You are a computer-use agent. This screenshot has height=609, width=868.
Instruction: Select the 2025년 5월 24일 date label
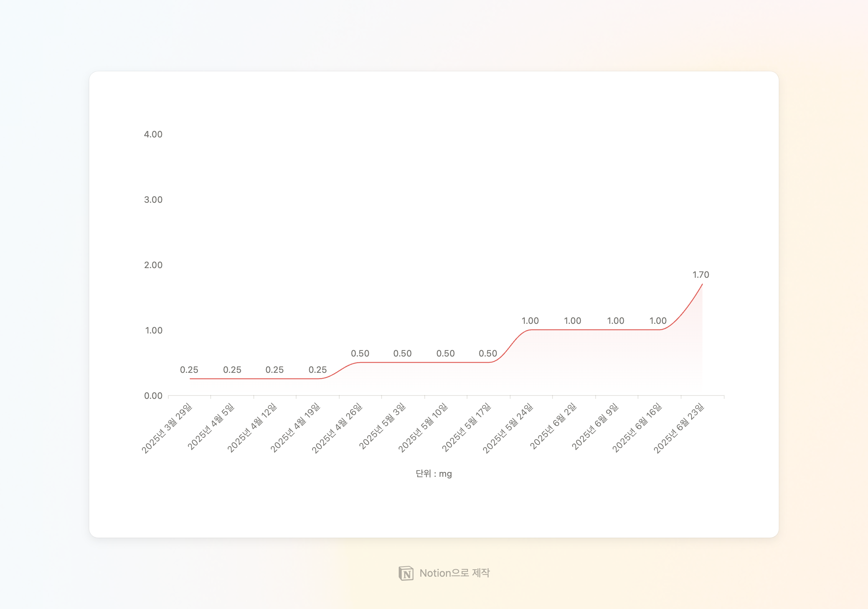point(508,429)
